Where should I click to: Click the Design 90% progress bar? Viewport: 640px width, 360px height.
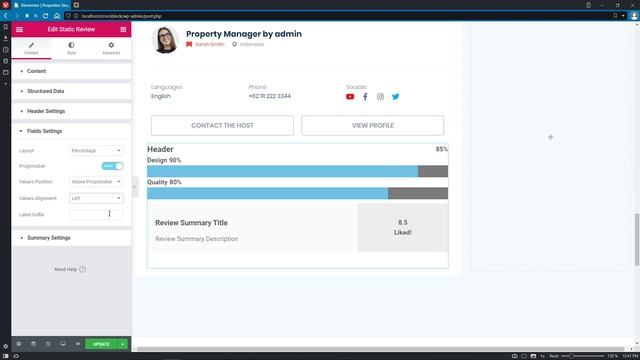point(298,171)
